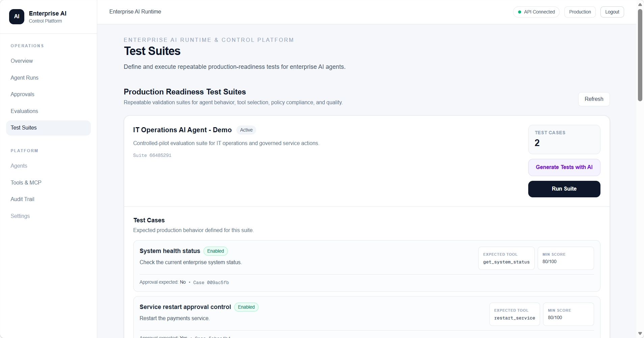The height and width of the screenshot is (338, 644).
Task: Click the get_system_status expected tool
Action: [x=506, y=258]
